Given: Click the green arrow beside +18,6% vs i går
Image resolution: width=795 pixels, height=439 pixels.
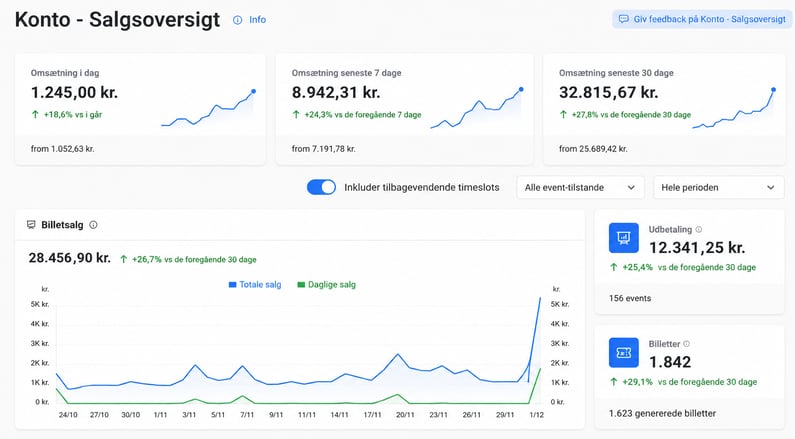Looking at the screenshot, I should (35, 115).
